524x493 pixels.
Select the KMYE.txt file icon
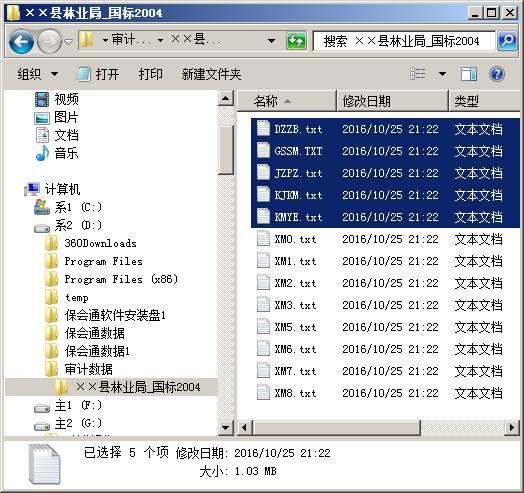click(263, 217)
